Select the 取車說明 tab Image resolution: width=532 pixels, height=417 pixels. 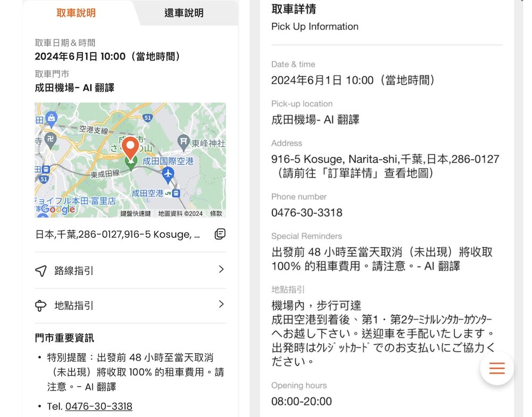coord(76,13)
